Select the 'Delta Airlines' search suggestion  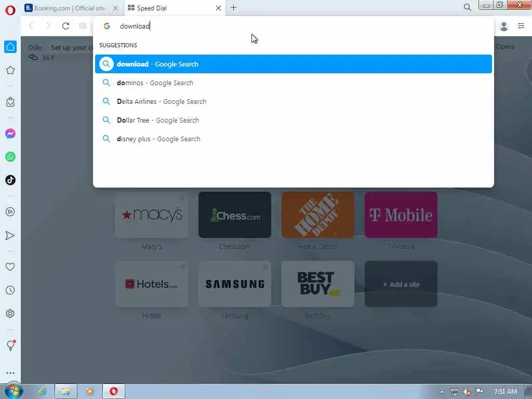point(294,101)
